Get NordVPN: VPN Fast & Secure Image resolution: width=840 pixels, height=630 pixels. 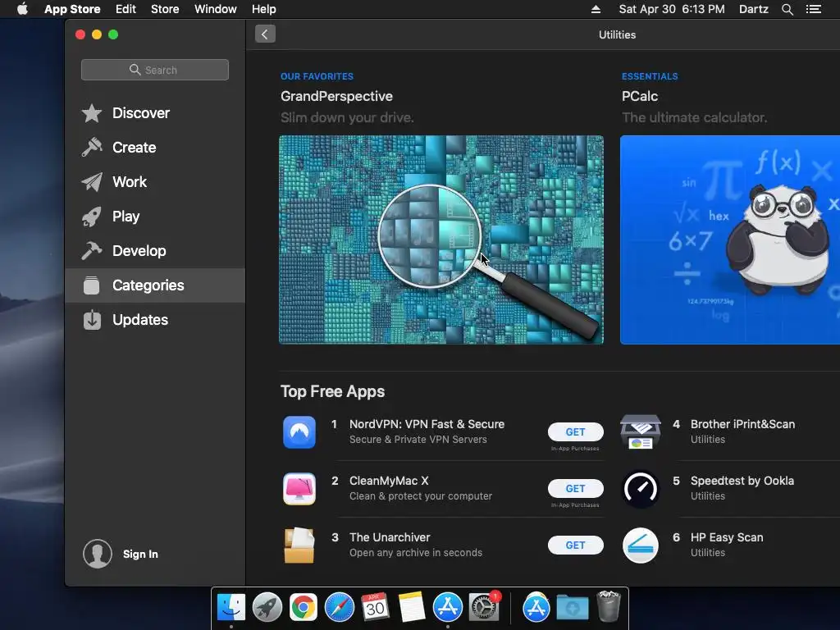pyautogui.click(x=575, y=431)
